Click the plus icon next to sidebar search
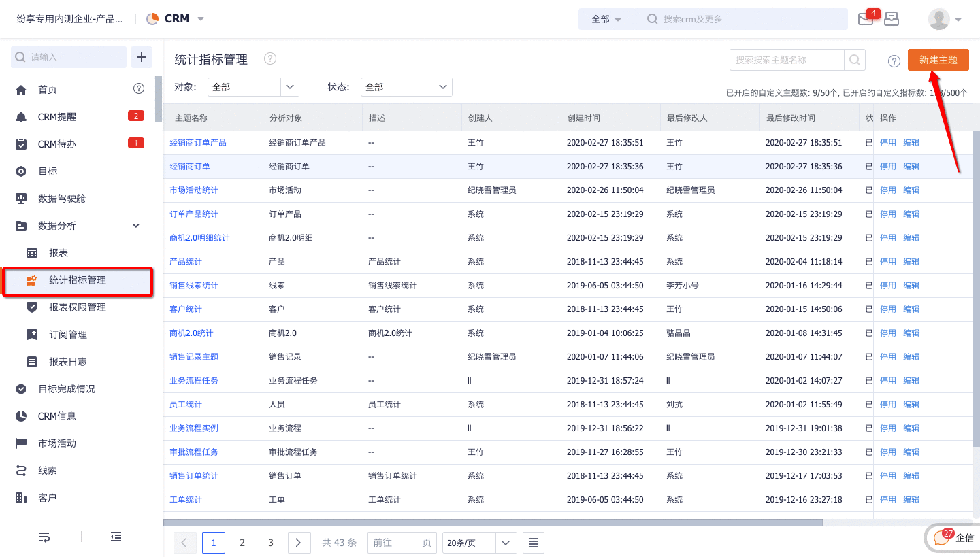 coord(142,57)
